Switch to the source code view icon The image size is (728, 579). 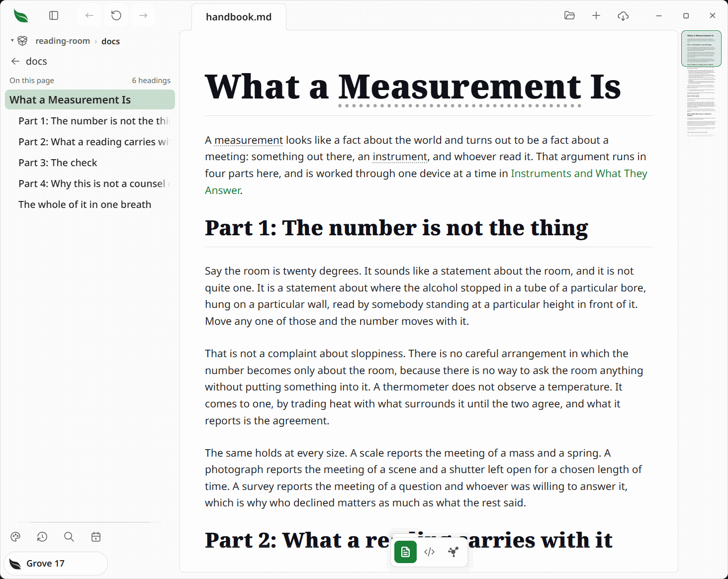point(430,552)
